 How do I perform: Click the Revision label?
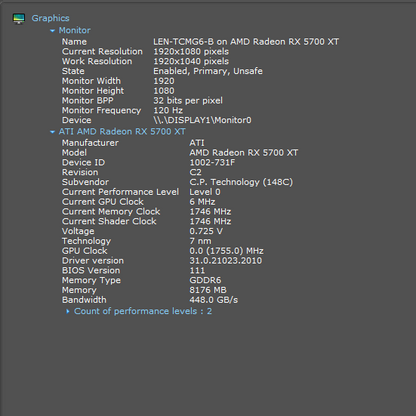(x=80, y=173)
